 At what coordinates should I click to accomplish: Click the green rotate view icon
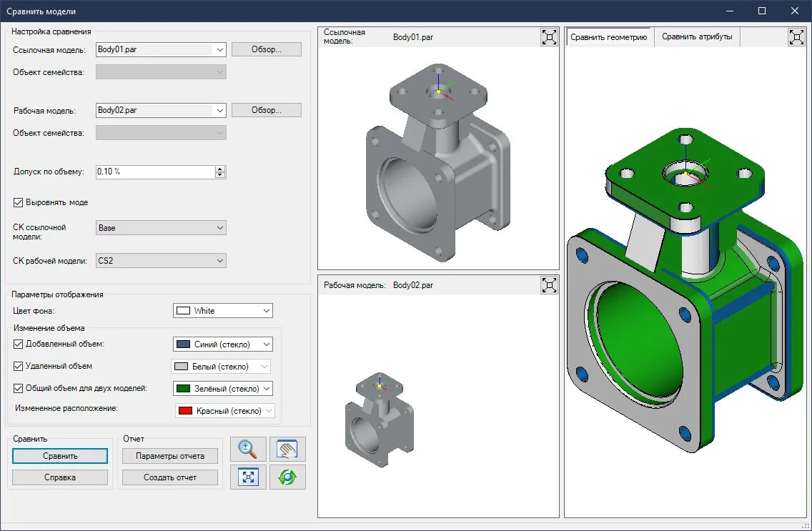tap(287, 477)
